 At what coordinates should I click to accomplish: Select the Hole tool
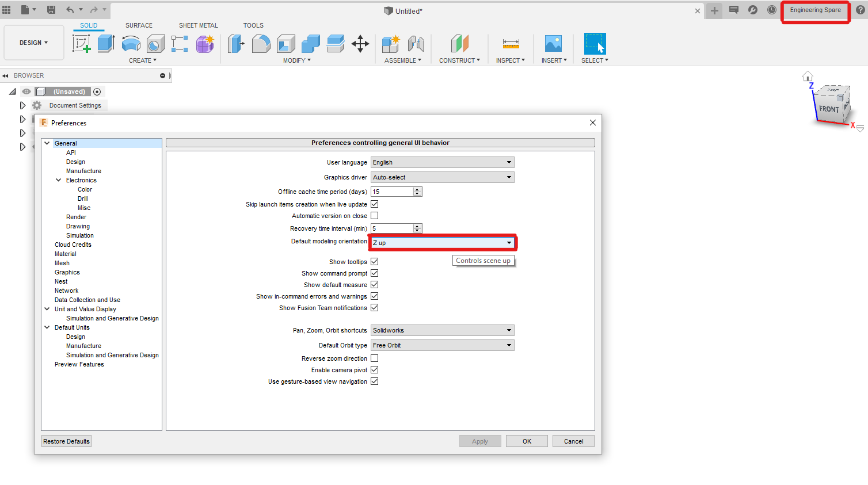tap(155, 44)
